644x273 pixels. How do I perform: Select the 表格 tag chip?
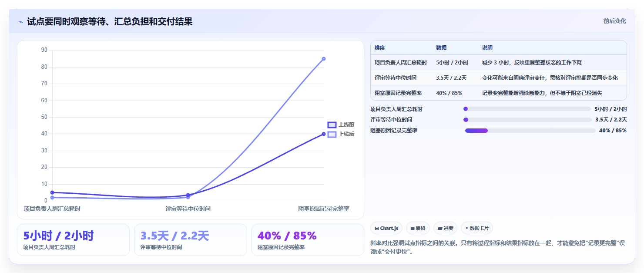click(418, 228)
